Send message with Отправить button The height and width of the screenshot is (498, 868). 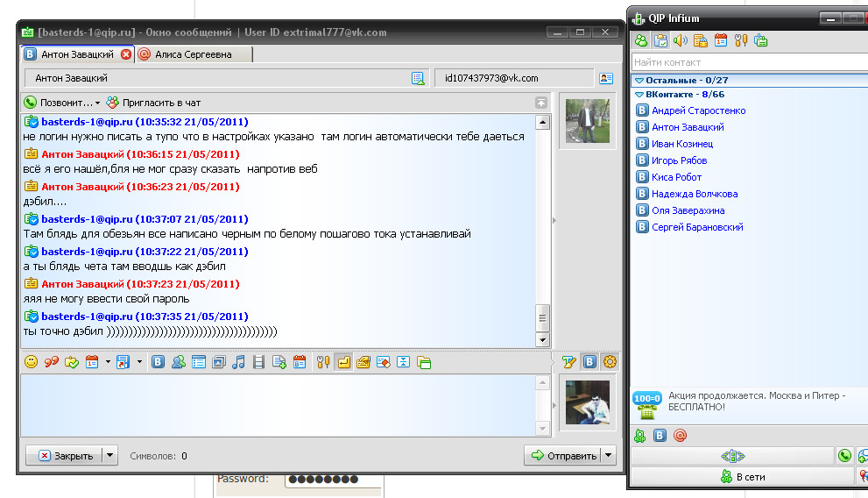(563, 455)
